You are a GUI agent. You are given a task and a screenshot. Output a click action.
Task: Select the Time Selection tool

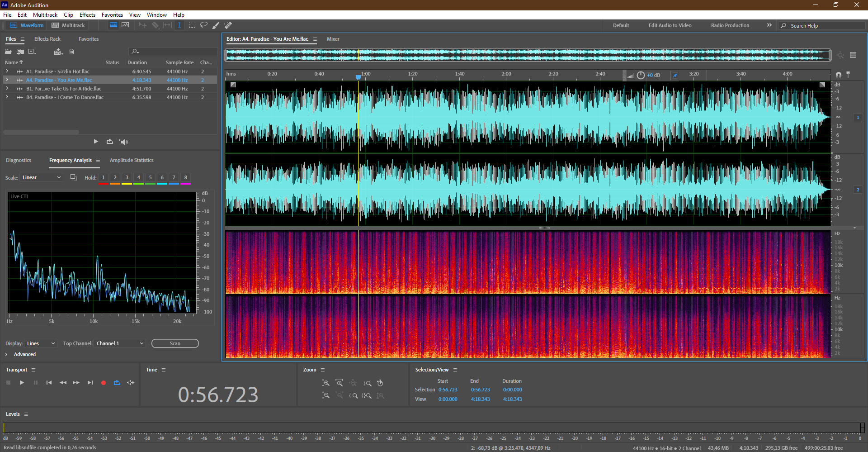point(179,25)
